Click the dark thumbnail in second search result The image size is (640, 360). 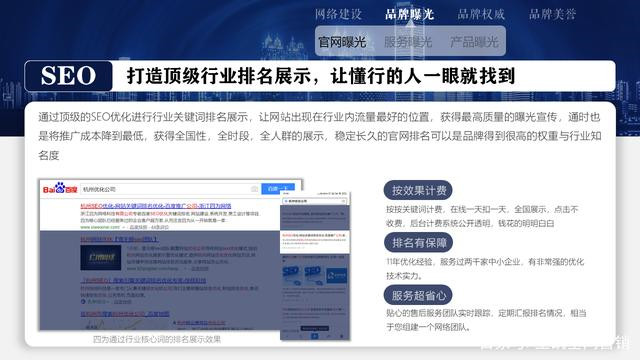101,258
